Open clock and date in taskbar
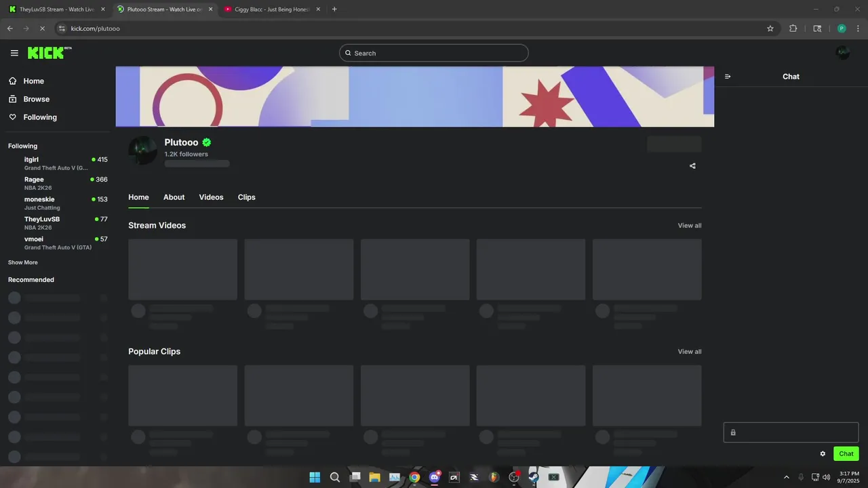 849,477
